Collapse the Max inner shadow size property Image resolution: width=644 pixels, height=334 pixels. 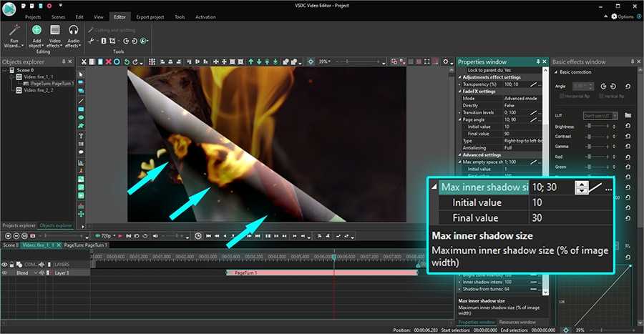click(x=434, y=187)
